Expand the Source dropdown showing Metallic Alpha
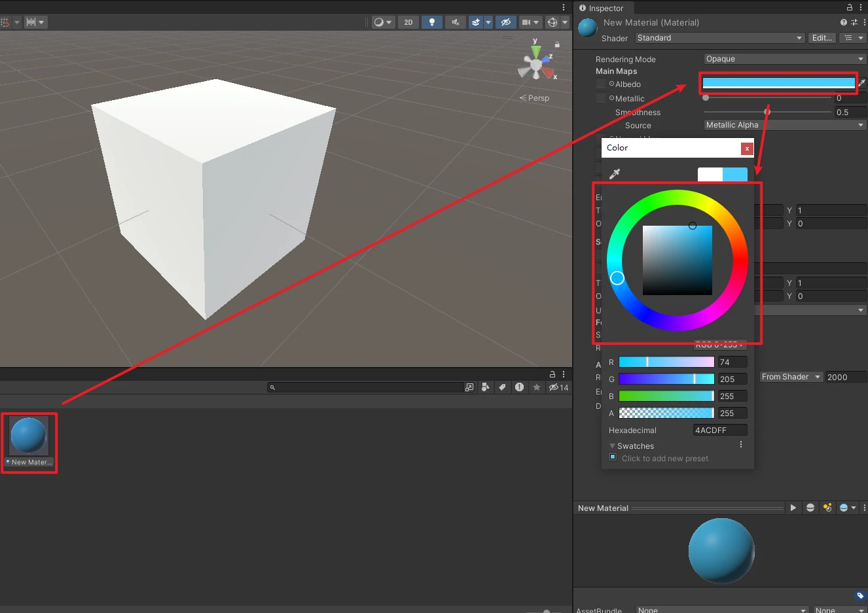868x613 pixels. [784, 125]
